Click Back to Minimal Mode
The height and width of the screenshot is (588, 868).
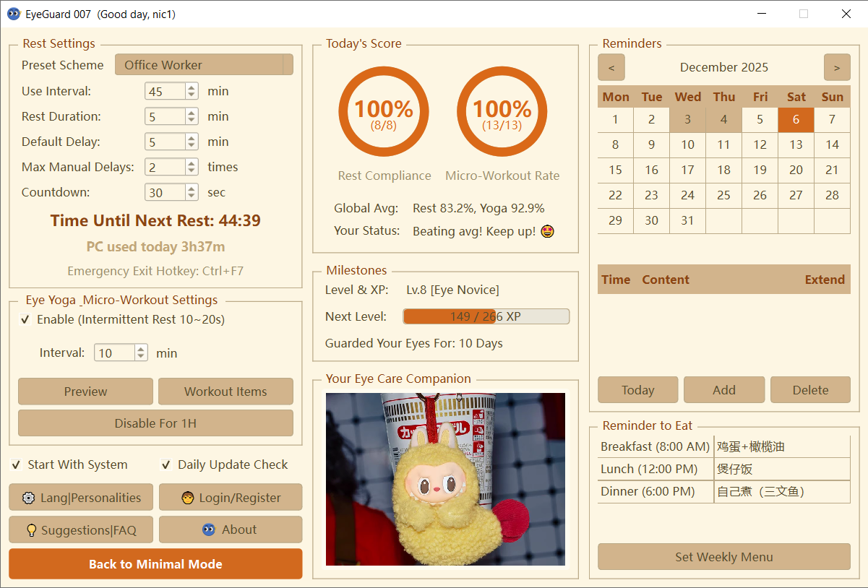pos(155,563)
